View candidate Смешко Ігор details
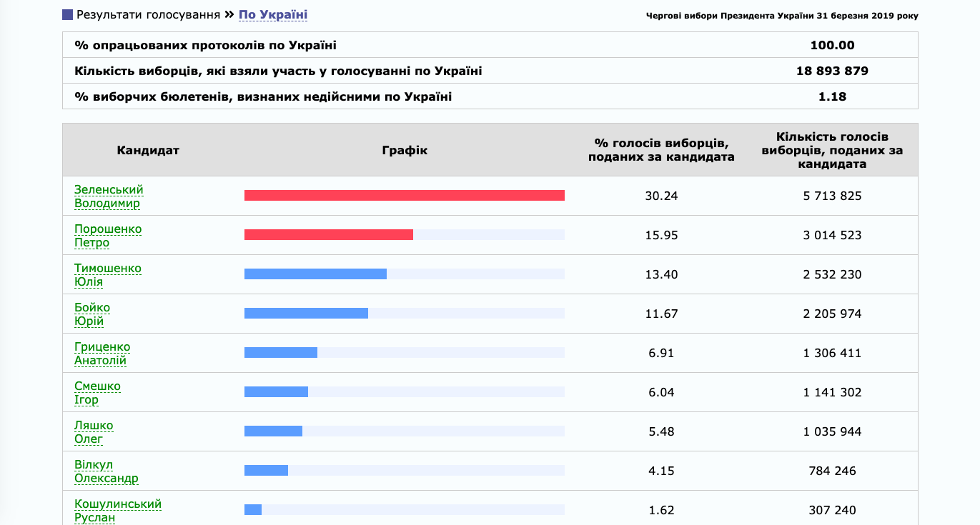This screenshot has width=980, height=525. 97,393
